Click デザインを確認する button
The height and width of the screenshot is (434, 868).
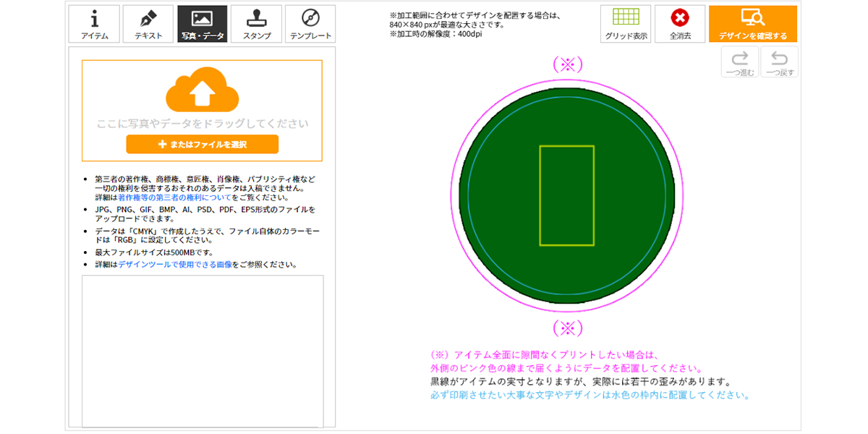(x=753, y=24)
